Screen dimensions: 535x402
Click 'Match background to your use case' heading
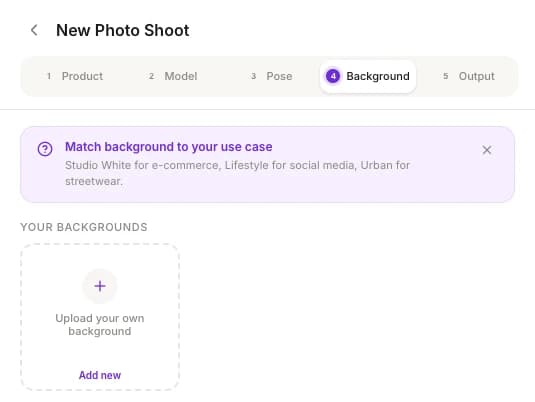click(x=169, y=147)
